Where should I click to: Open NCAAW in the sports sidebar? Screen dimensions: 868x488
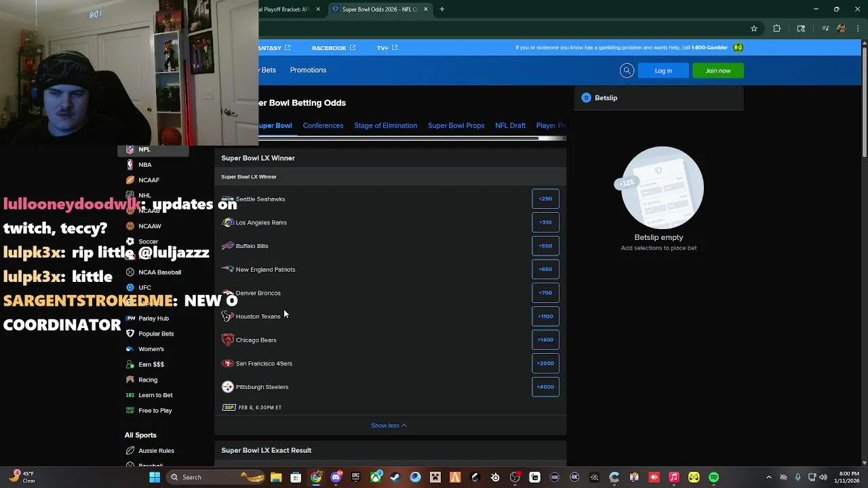point(149,226)
